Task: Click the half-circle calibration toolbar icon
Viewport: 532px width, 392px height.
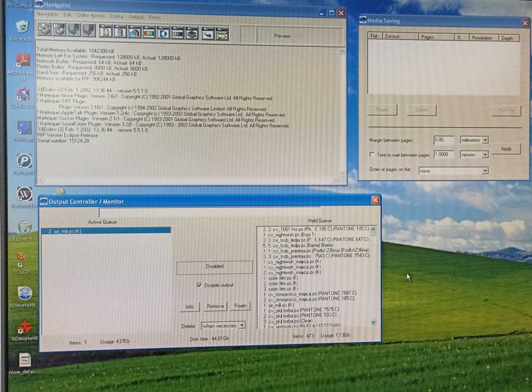Action: pyautogui.click(x=163, y=33)
